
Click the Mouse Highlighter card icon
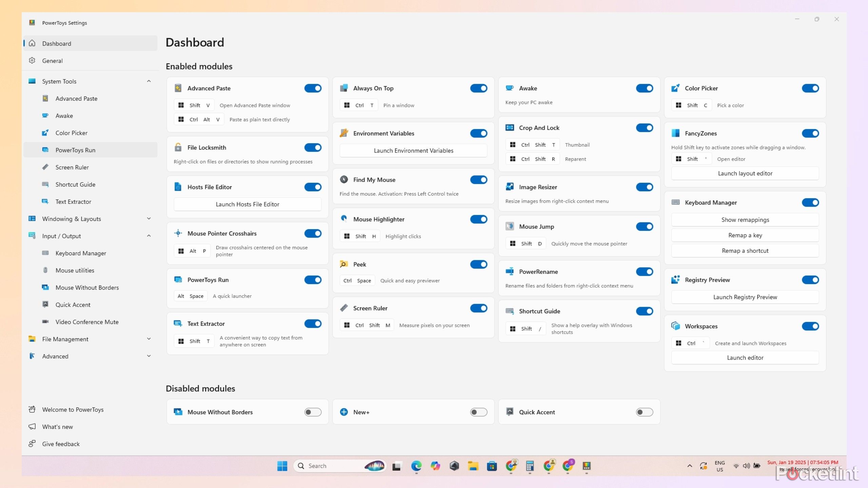tap(344, 219)
